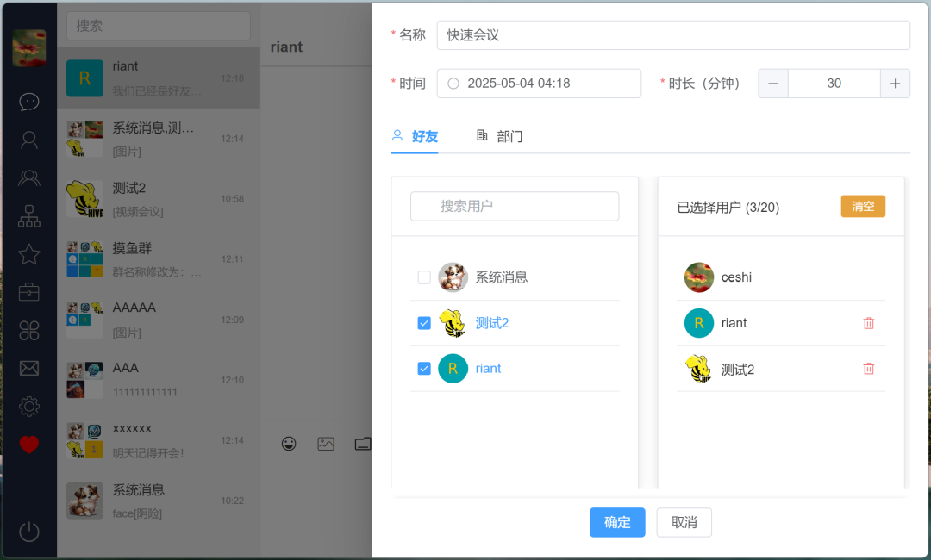This screenshot has height=560, width=931.
Task: Click the 确定 confirm button
Action: tap(617, 522)
